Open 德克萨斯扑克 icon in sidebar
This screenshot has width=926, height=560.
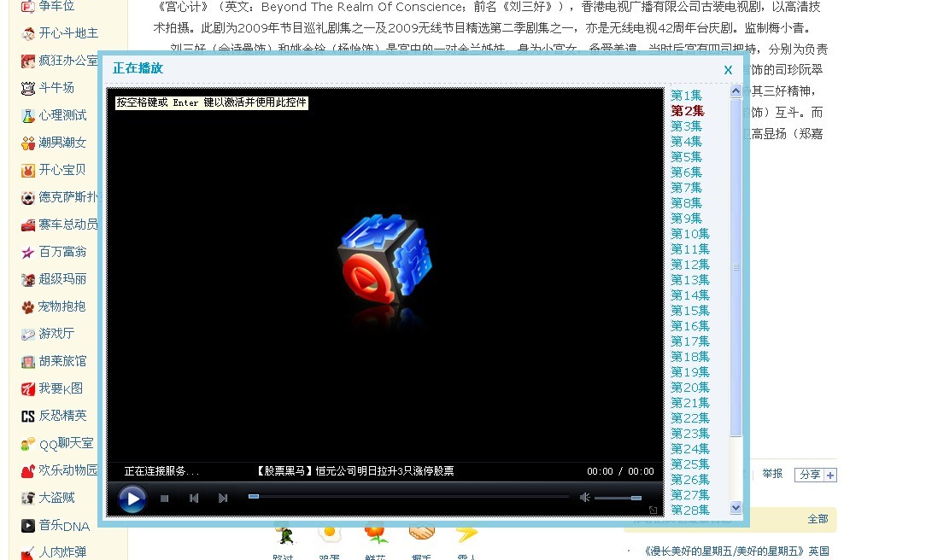click(x=27, y=198)
